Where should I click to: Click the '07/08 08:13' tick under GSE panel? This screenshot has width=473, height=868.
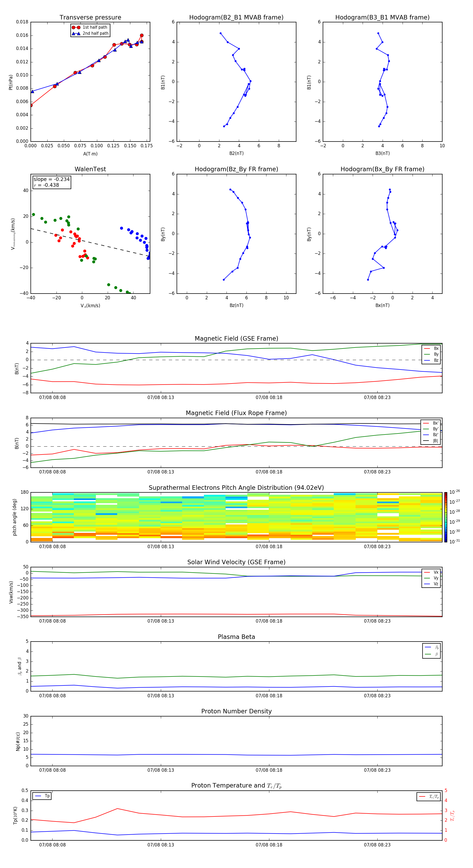(161, 398)
